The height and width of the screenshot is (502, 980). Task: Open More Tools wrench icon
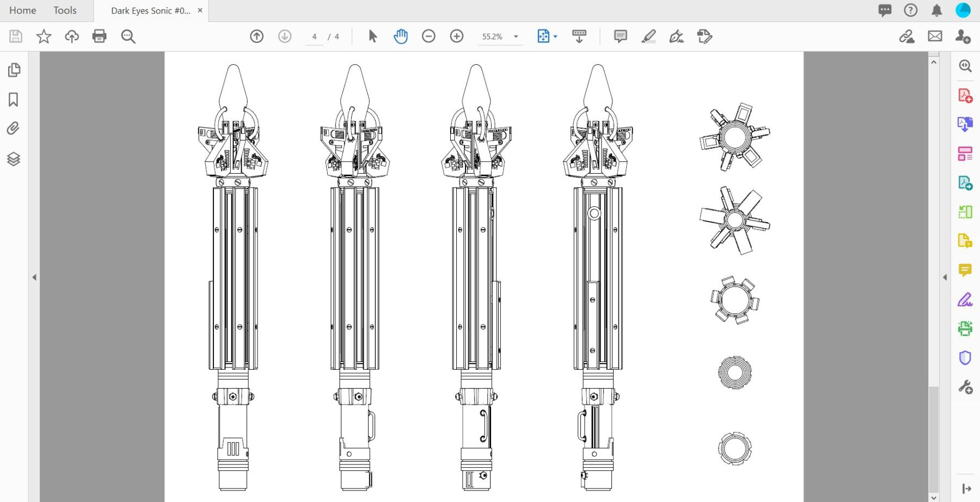point(965,387)
